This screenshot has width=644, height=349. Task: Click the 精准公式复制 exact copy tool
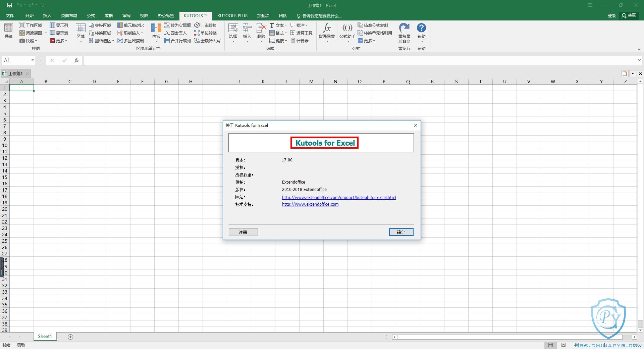tap(373, 25)
